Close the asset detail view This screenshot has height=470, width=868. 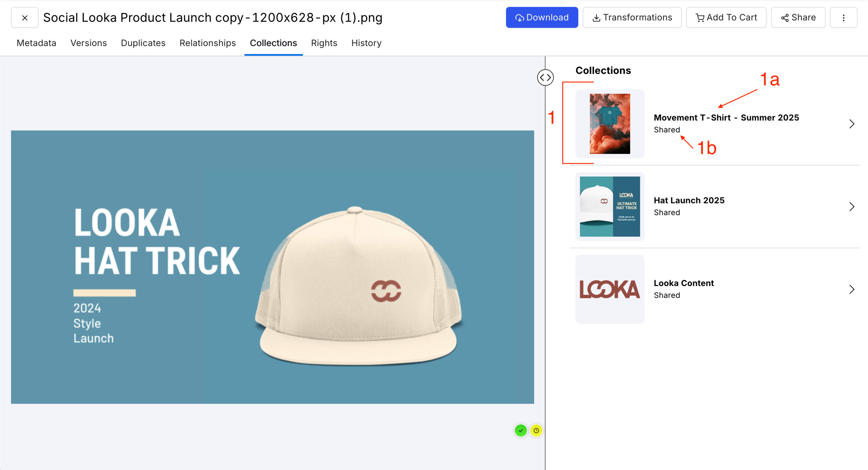click(x=25, y=18)
